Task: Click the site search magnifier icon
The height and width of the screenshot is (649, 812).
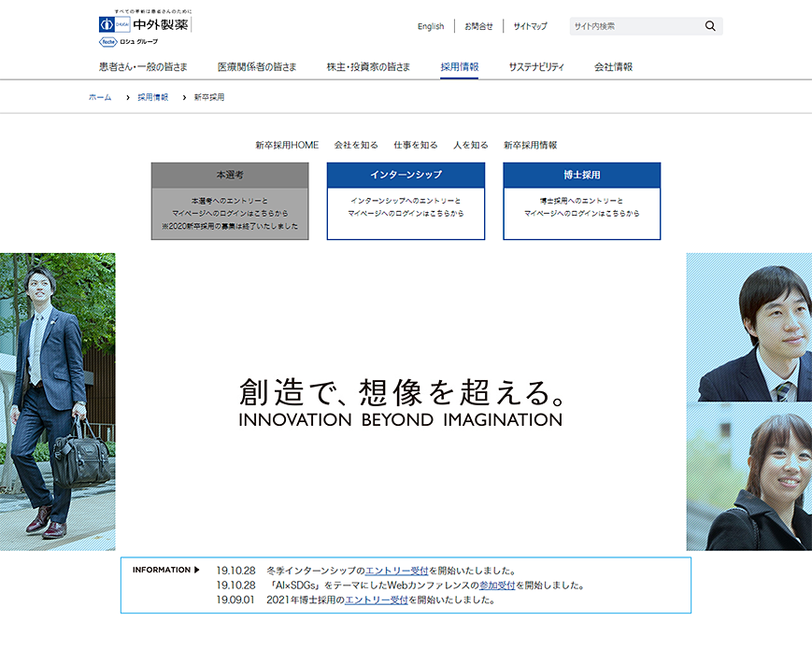Action: (710, 25)
